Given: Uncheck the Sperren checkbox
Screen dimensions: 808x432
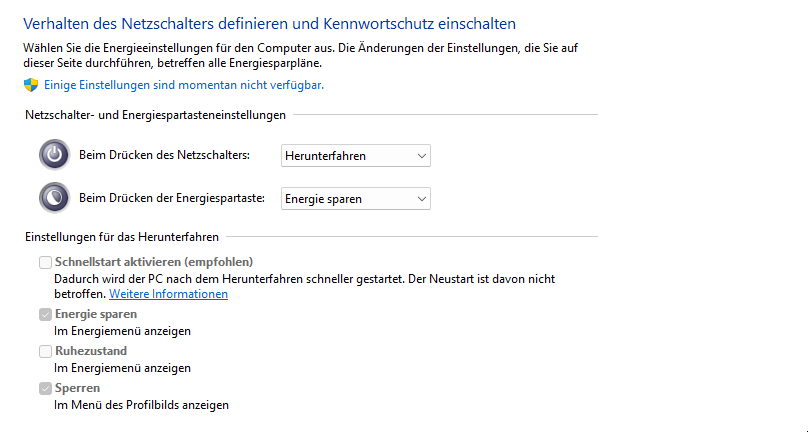Looking at the screenshot, I should coord(45,388).
